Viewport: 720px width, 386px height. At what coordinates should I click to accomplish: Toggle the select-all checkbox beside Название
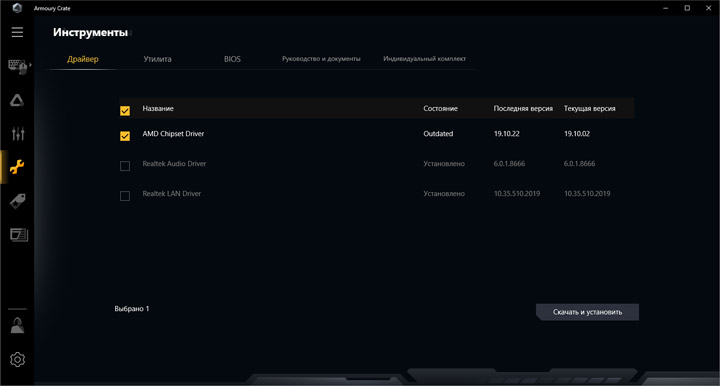point(125,111)
